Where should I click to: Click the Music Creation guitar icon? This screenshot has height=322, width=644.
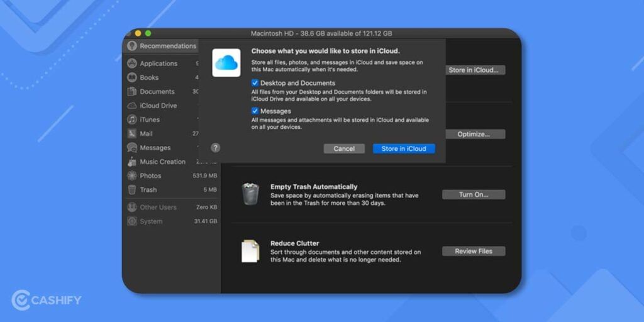132,162
